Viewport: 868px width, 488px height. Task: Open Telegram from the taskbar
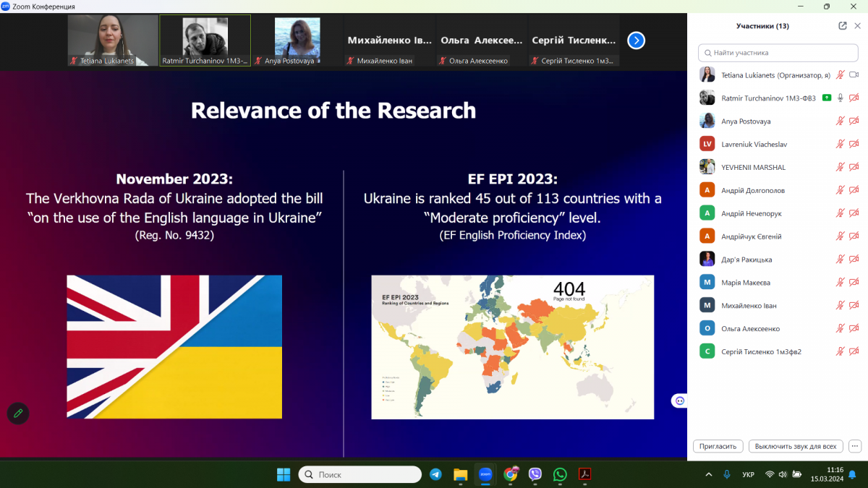click(435, 474)
